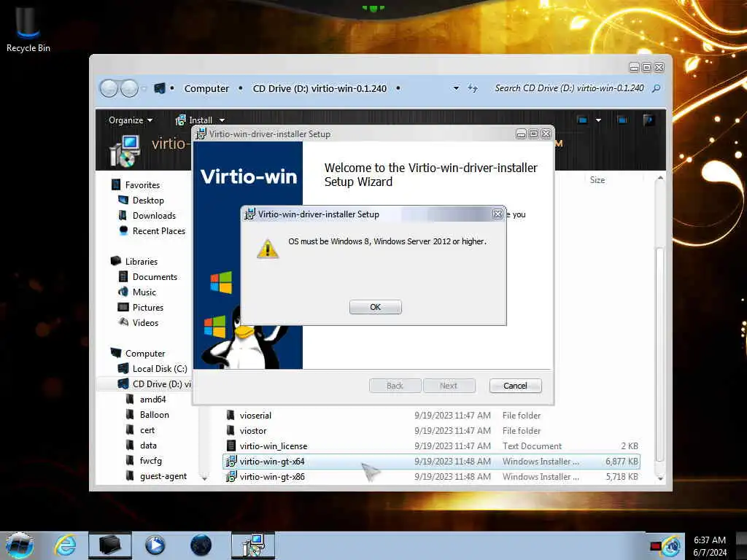Open Downloads in Favorites
This screenshot has width=747, height=560.
click(154, 216)
